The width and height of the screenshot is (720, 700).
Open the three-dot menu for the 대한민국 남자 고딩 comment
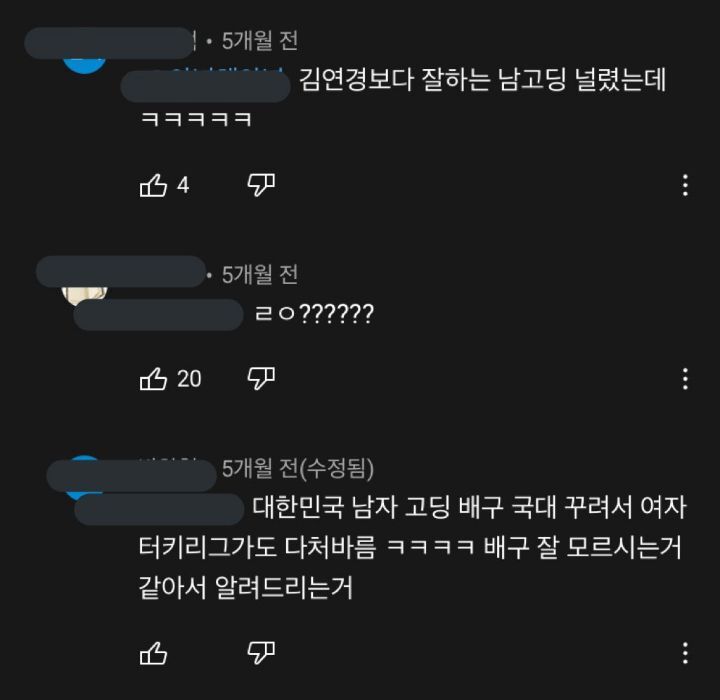[685, 653]
